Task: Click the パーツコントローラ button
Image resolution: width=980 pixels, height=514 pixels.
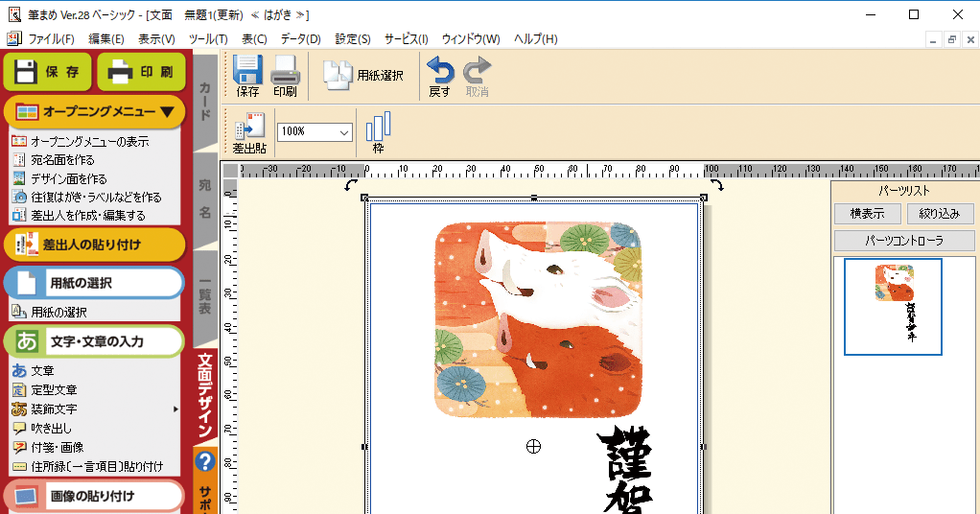Action: pos(903,240)
